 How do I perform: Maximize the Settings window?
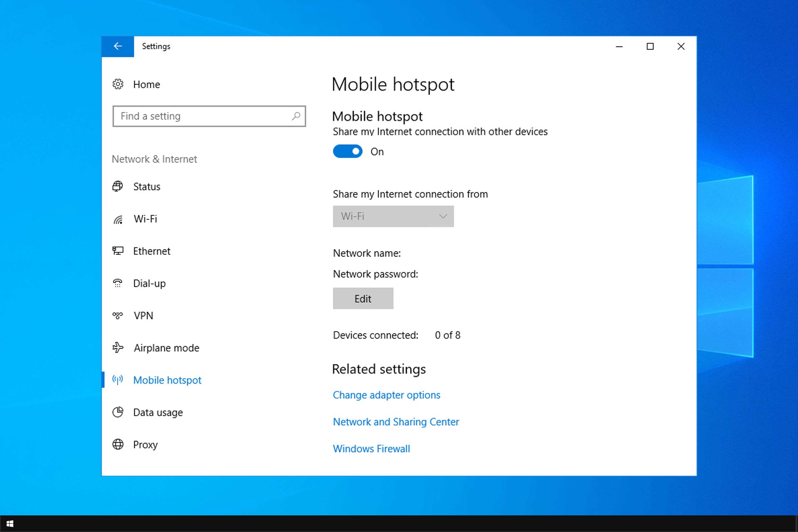coord(650,47)
